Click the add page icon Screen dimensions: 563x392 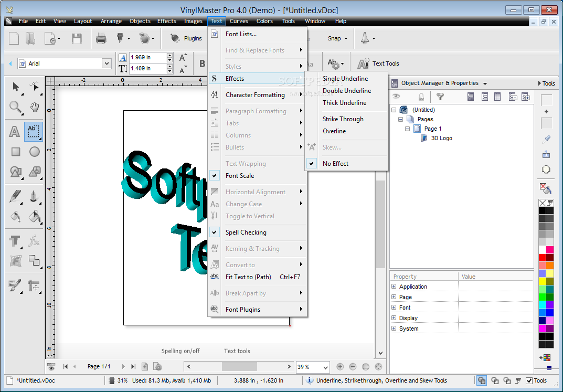click(x=145, y=366)
